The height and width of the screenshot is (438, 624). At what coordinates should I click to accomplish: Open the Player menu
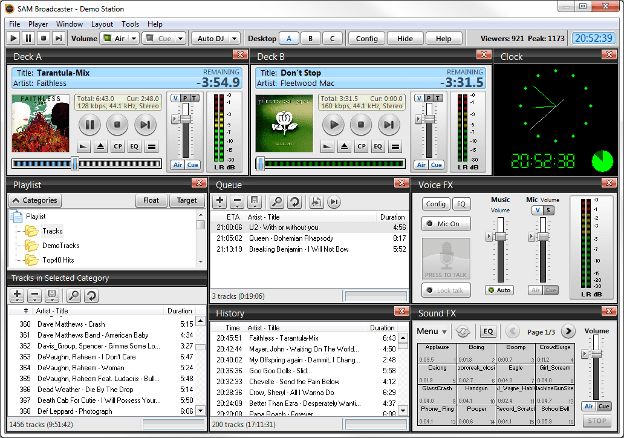click(38, 24)
